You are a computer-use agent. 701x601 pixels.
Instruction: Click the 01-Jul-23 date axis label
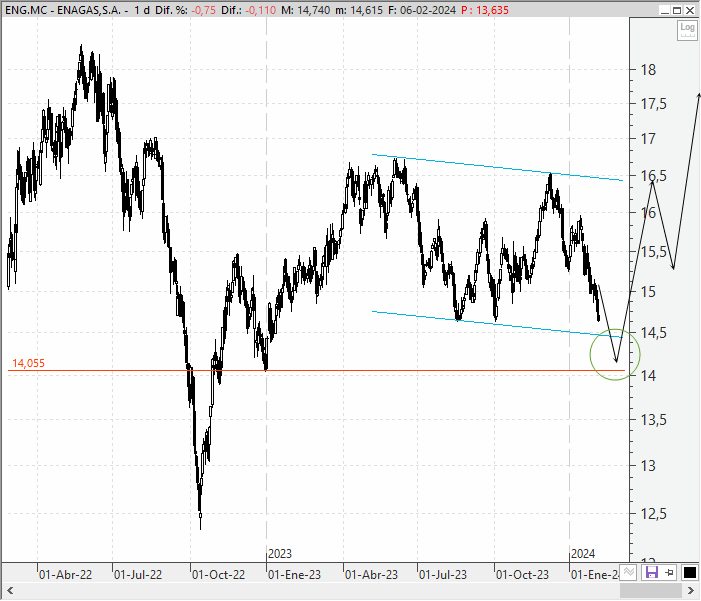coord(443,575)
